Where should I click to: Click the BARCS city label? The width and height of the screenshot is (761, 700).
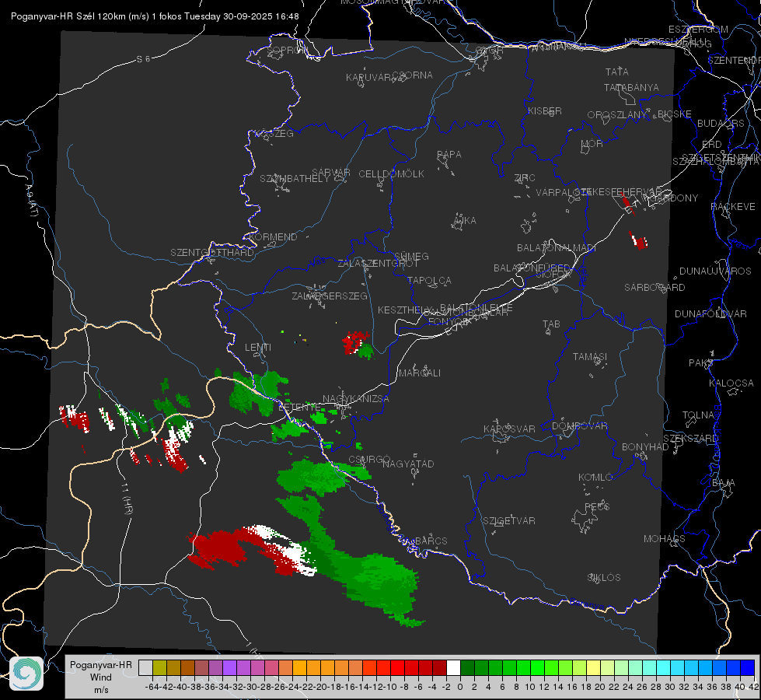[x=431, y=541]
